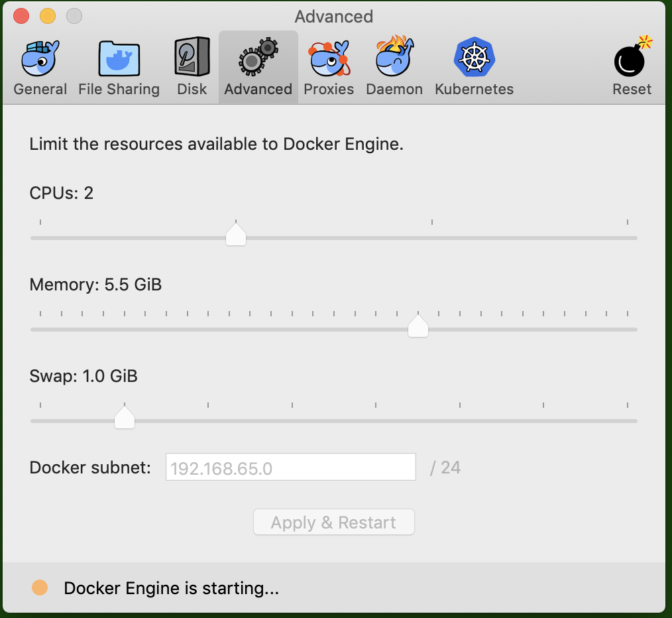This screenshot has height=618, width=672.
Task: Click the Apply & Restart button
Action: coord(333,522)
